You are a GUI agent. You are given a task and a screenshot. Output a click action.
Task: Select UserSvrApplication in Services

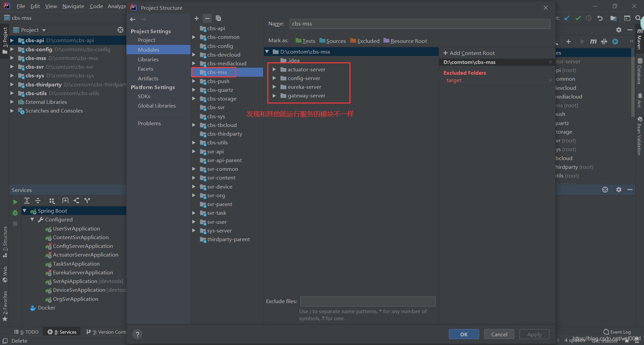[76, 228]
